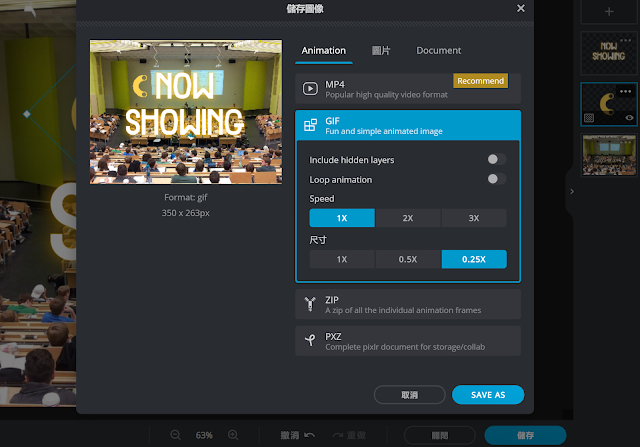Click the zoom in magnifier icon
Image resolution: width=640 pixels, height=447 pixels.
(x=233, y=435)
